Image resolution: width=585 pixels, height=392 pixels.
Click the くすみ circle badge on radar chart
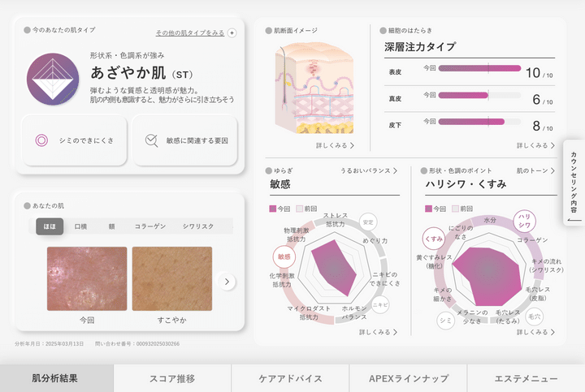point(433,239)
